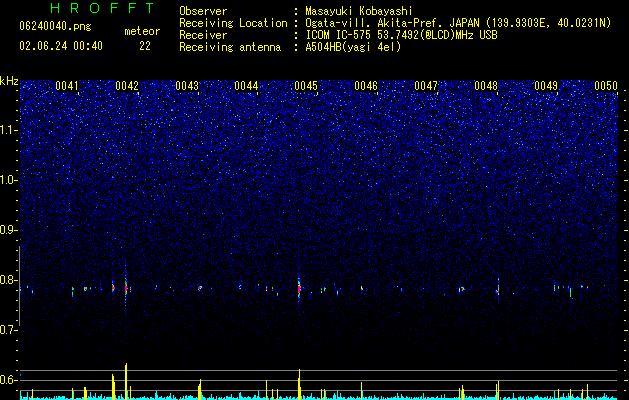629x400 pixels.
Task: Click the 0042 time marker
Action: (x=127, y=86)
